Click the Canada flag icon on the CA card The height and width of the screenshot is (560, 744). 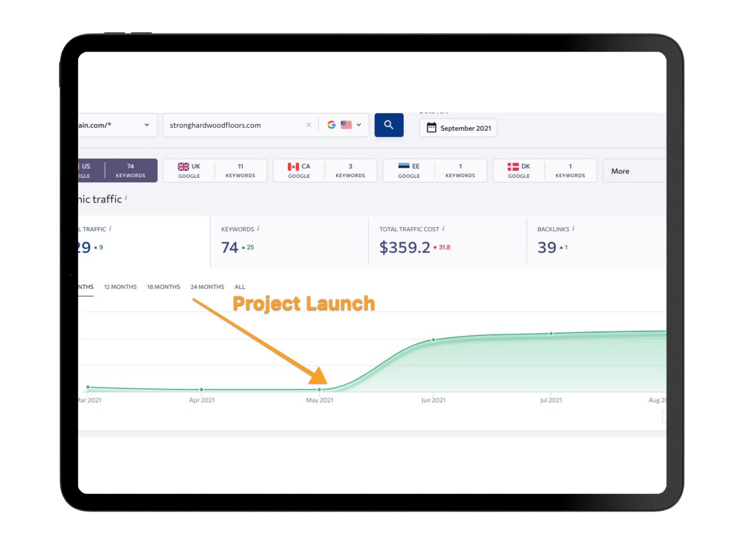coord(293,167)
